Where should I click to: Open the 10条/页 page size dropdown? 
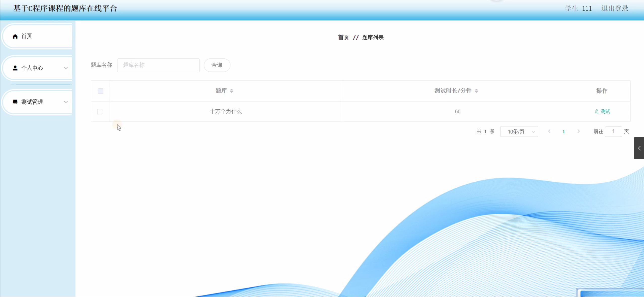click(x=519, y=131)
